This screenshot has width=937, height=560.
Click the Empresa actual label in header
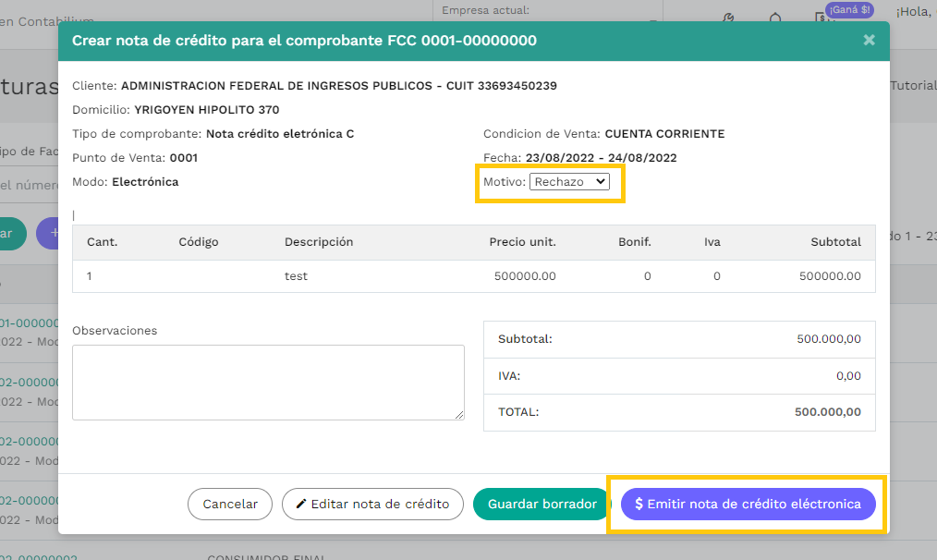click(485, 10)
